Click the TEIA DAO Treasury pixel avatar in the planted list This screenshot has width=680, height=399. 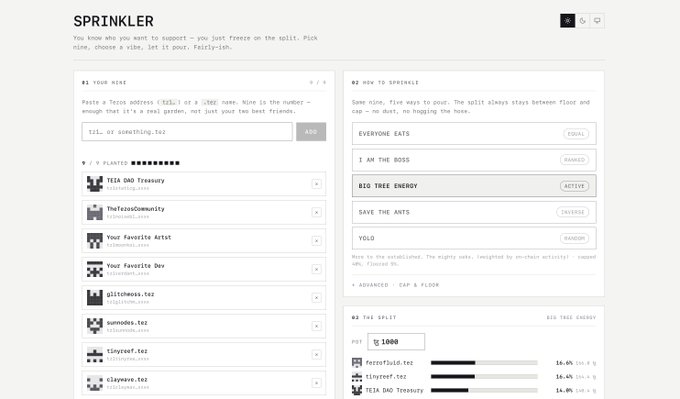95,184
